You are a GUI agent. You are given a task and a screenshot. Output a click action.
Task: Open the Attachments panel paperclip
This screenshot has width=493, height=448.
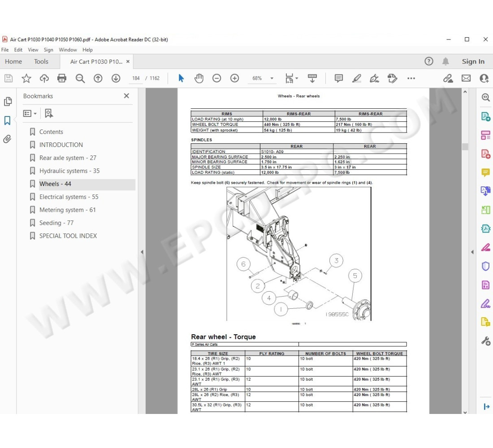tap(7, 139)
